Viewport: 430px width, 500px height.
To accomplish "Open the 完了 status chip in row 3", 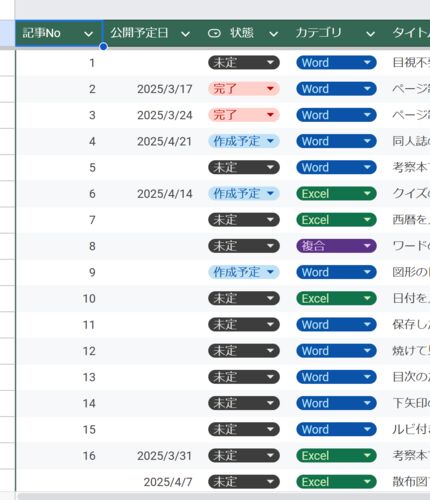I will 244,115.
